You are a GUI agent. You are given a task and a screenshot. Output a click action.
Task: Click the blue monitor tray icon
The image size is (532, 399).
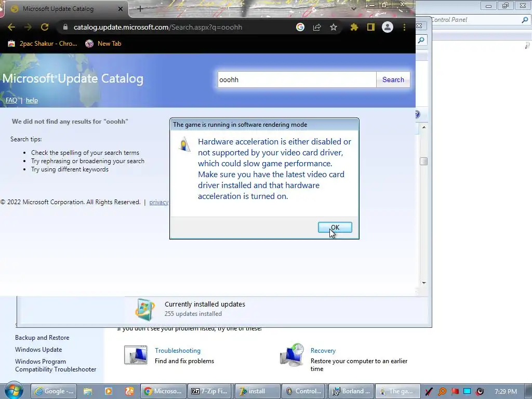(467, 392)
